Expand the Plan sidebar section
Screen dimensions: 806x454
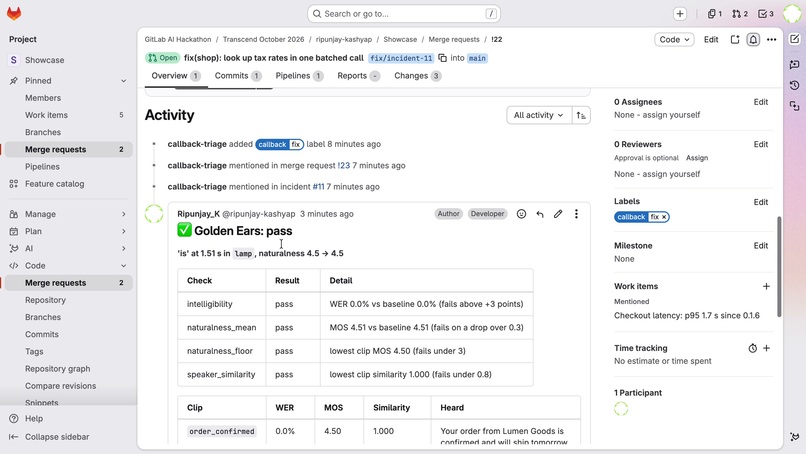[123, 231]
